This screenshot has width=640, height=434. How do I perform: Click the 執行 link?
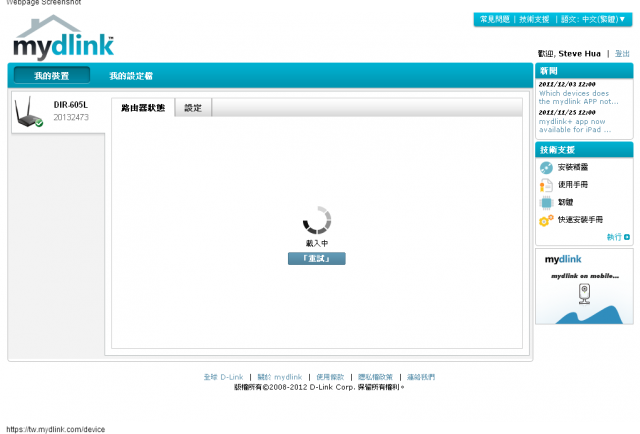(x=614, y=237)
